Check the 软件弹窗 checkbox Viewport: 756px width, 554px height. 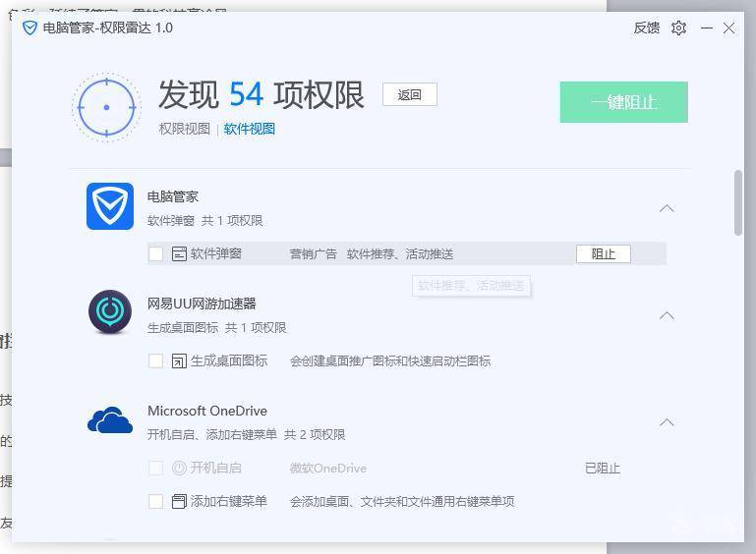click(155, 253)
